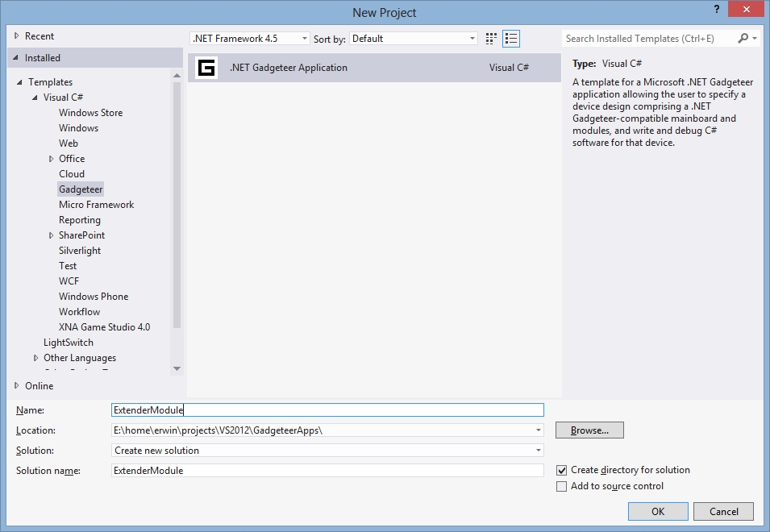Select Windows template category
Viewport: 770px width, 532px height.
(78, 127)
